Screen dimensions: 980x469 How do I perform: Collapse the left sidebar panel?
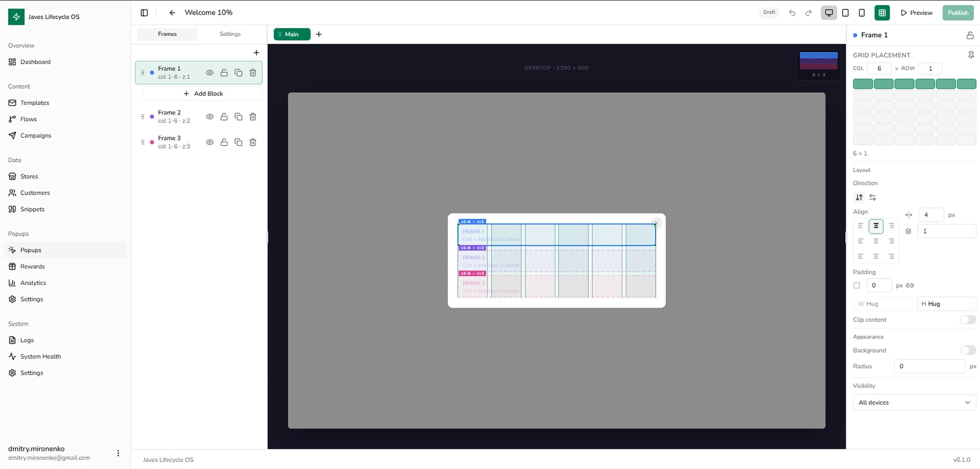pos(144,13)
